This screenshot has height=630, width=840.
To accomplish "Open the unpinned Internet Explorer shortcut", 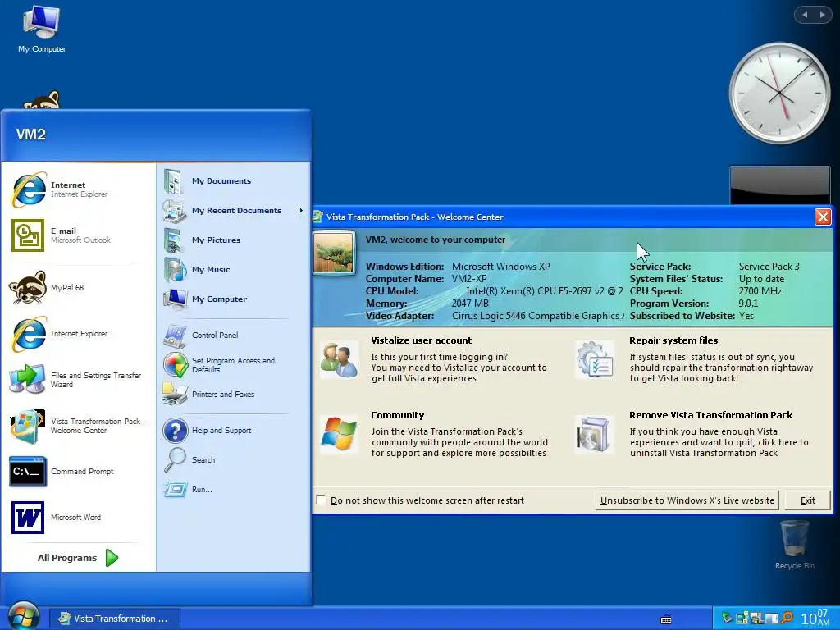I will pyautogui.click(x=78, y=333).
